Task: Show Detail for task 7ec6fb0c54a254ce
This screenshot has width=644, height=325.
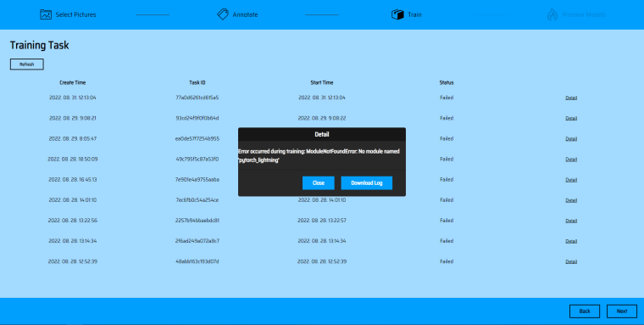Action: click(x=571, y=200)
